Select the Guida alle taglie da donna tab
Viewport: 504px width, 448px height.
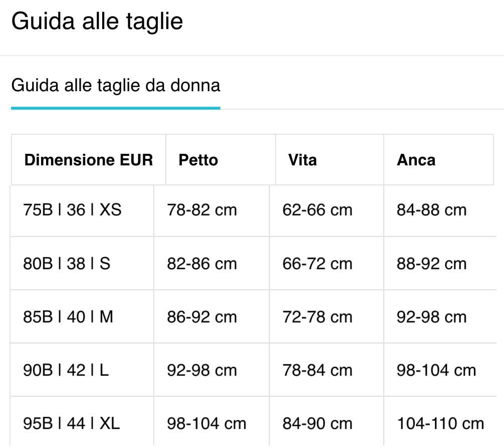116,86
